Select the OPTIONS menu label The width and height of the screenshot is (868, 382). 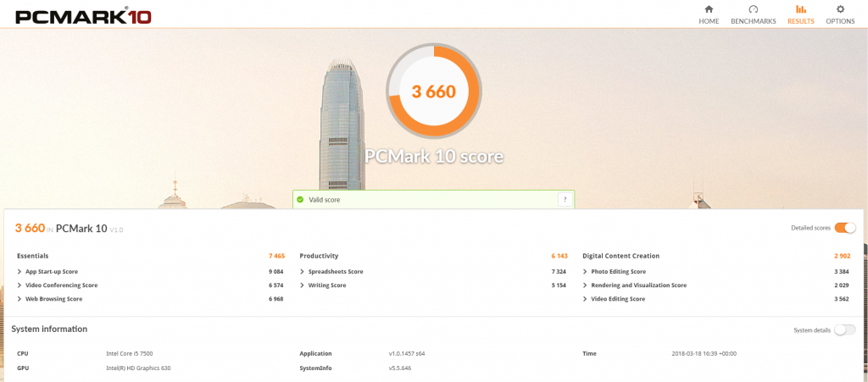(x=840, y=21)
